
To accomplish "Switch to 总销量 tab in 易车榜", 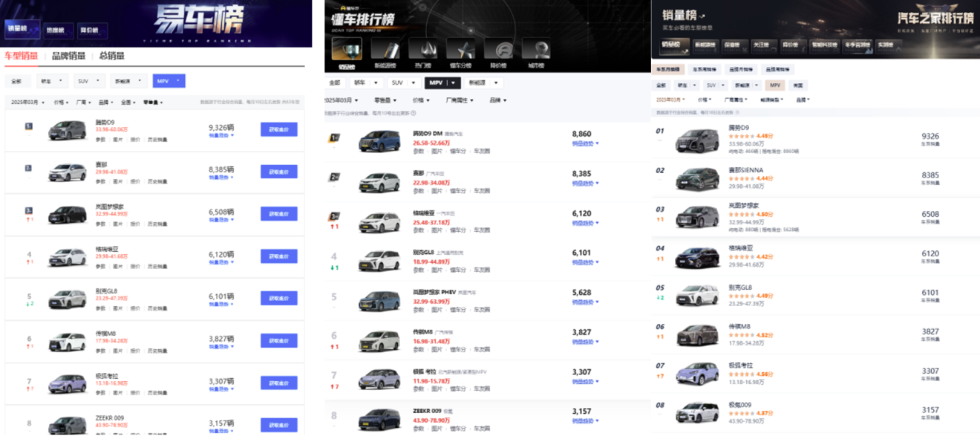I will (x=111, y=56).
